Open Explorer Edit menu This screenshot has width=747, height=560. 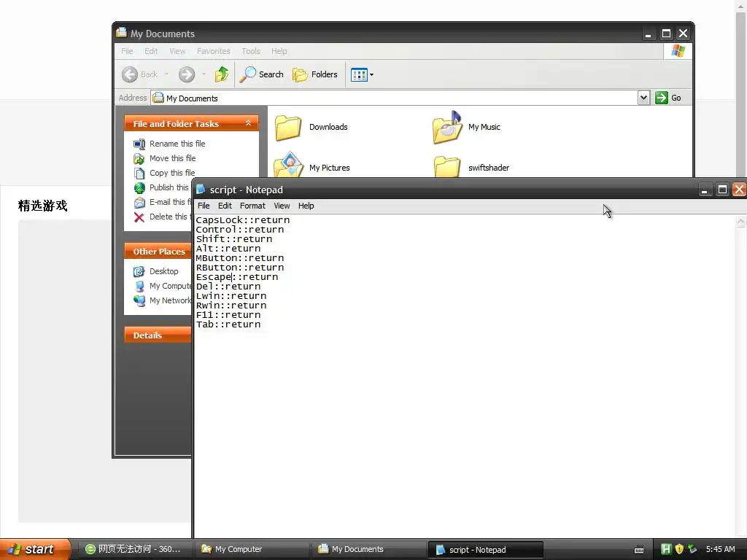click(151, 51)
